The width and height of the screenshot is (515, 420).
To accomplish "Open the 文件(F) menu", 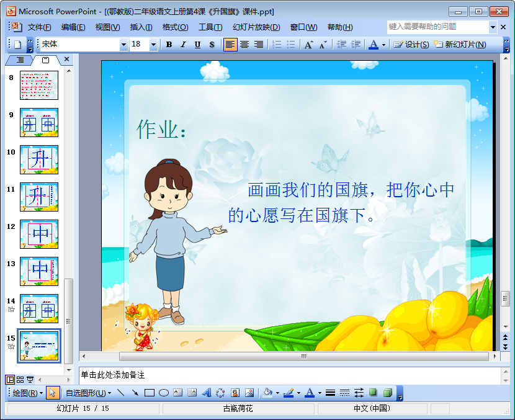I will [x=40, y=27].
